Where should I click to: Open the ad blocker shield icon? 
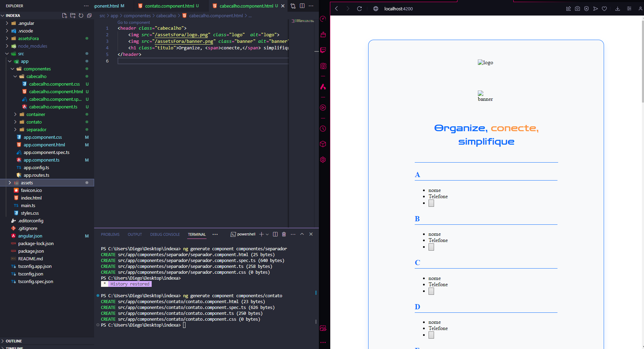click(x=586, y=9)
